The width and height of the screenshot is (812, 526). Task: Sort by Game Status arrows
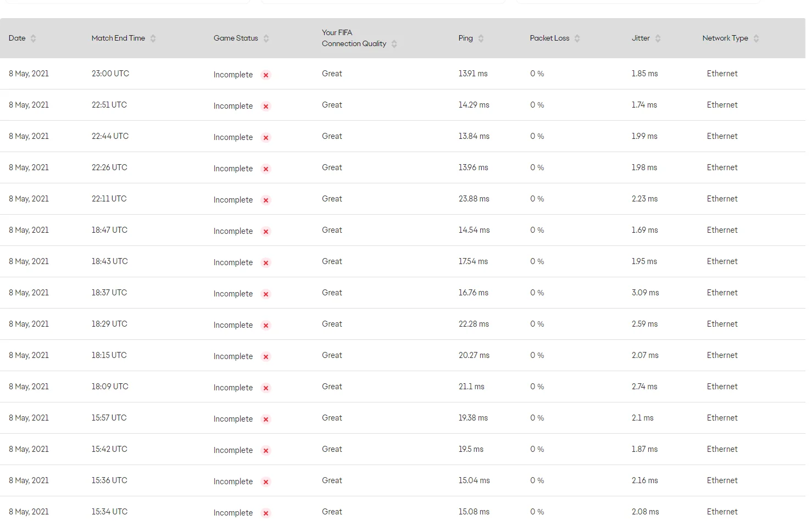[266, 38]
